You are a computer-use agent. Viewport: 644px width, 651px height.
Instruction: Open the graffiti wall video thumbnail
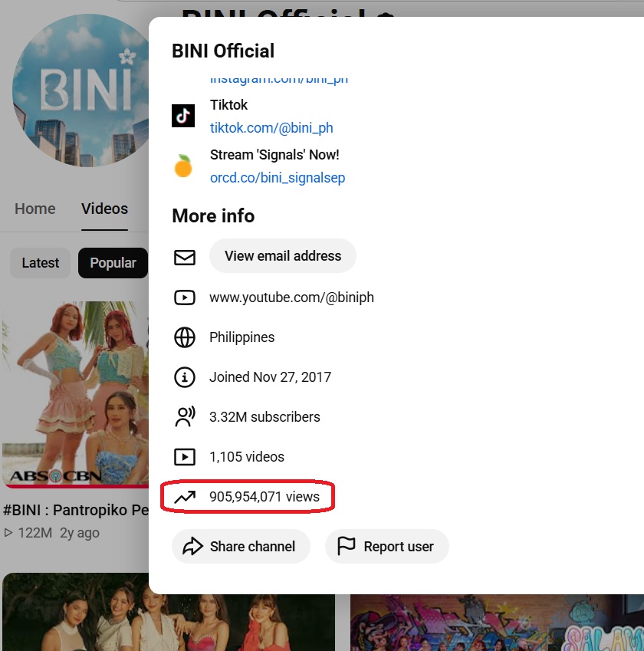(497, 623)
